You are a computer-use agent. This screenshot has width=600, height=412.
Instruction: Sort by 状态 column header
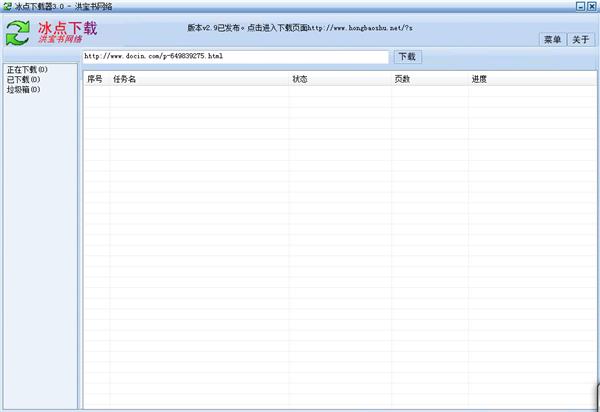[340, 79]
